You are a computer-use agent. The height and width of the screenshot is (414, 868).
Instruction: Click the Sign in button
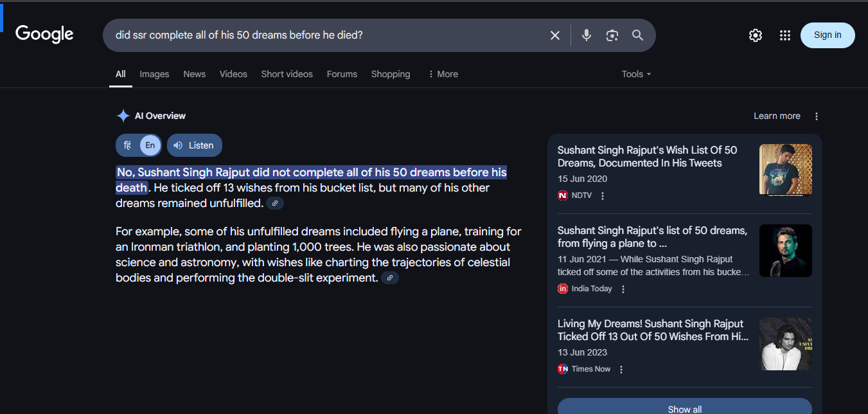828,35
